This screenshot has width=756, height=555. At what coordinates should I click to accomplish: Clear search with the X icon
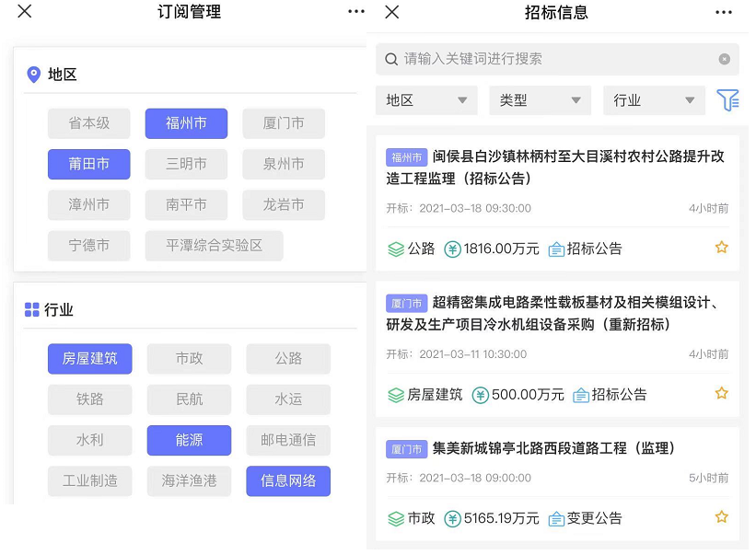tap(725, 59)
